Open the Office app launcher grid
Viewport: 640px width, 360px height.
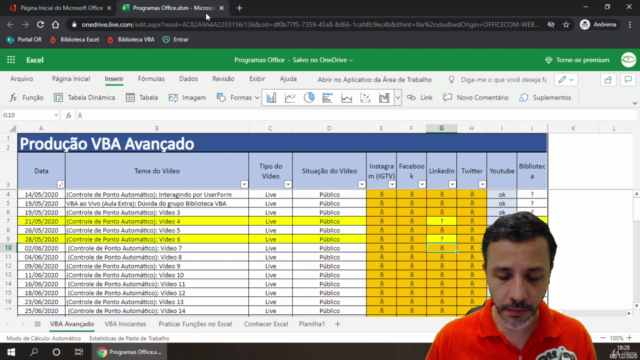pyautogui.click(x=11, y=60)
